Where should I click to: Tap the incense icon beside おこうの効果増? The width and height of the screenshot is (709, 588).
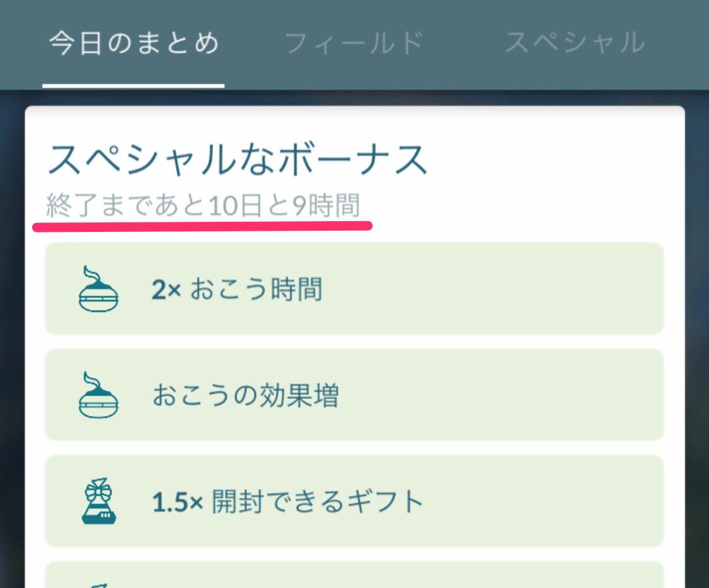click(x=98, y=395)
